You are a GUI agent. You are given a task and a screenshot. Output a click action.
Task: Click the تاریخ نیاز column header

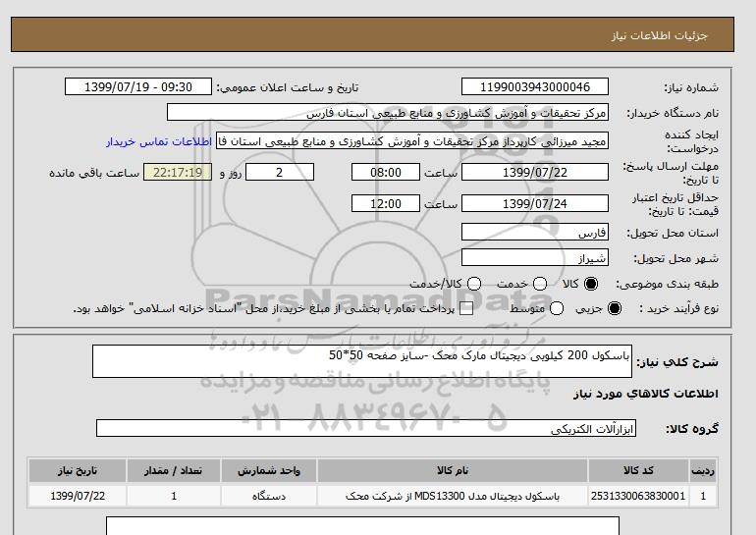click(x=78, y=471)
